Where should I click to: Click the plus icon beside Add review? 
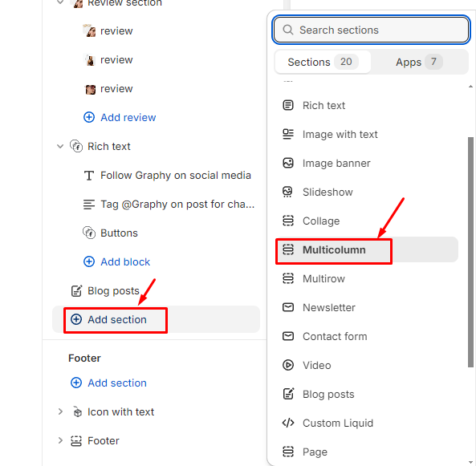point(89,117)
